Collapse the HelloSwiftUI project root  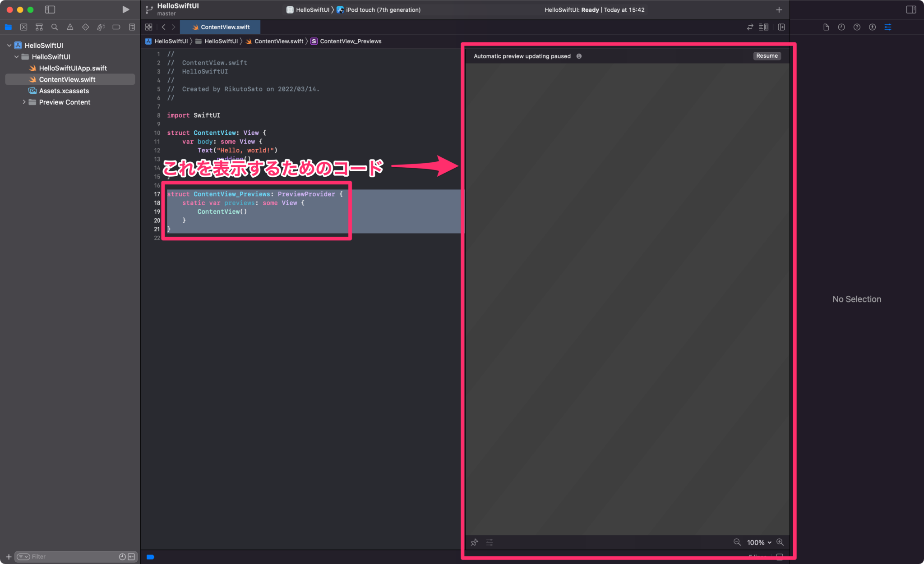point(9,46)
